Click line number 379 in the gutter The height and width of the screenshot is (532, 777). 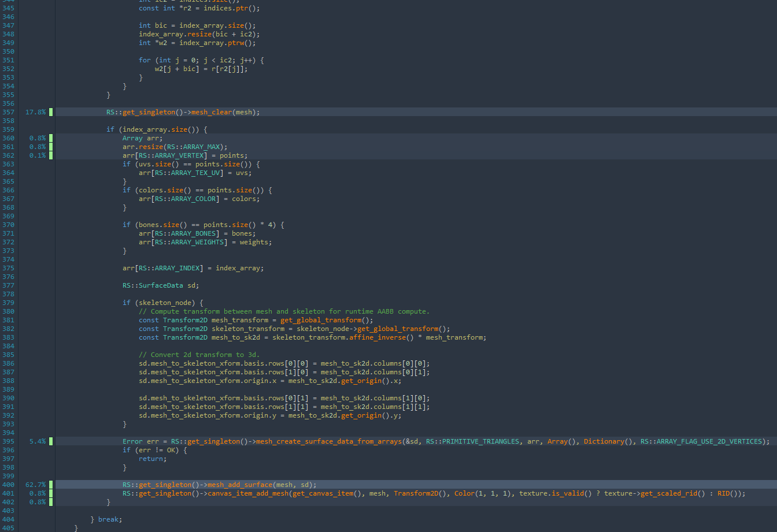pos(8,303)
